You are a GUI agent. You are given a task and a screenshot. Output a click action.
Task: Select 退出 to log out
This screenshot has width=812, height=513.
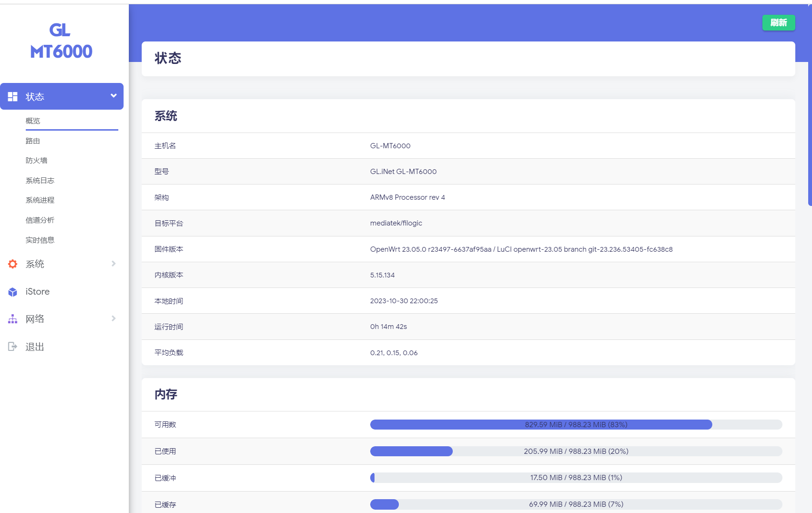tap(35, 347)
